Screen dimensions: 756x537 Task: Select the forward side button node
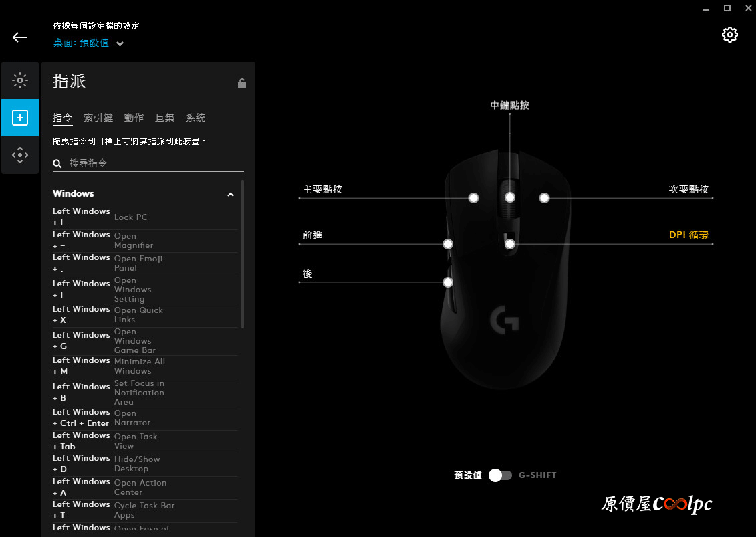[x=448, y=244]
